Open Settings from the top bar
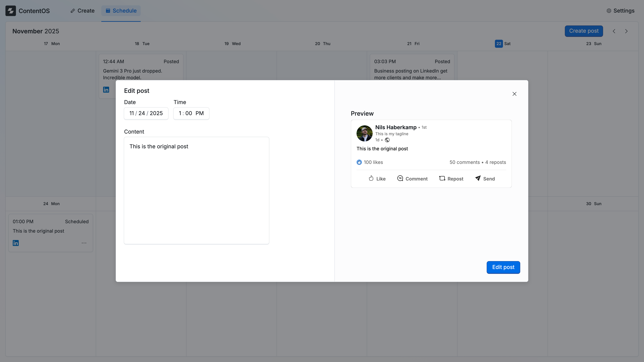Viewport: 644px width, 362px height. tap(621, 11)
